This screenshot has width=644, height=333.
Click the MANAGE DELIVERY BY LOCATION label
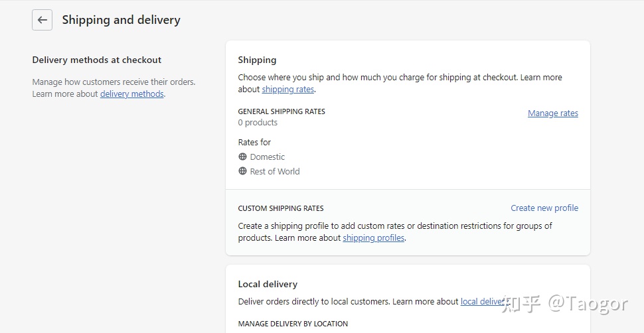tap(293, 324)
